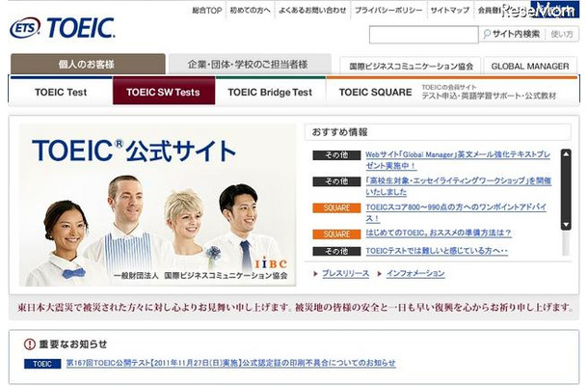
Task: Click その他 tag beside 高校生対象 workshop news
Action: click(x=336, y=181)
